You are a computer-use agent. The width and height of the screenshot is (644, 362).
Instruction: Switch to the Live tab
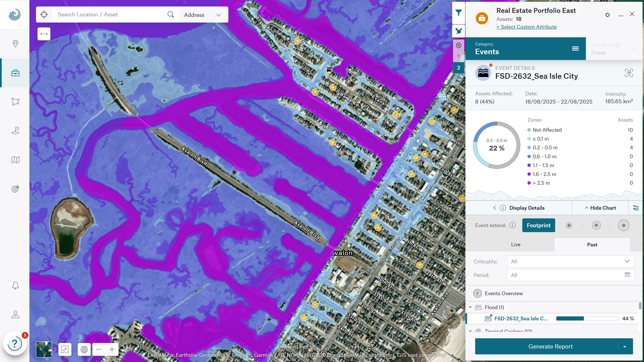(x=516, y=244)
